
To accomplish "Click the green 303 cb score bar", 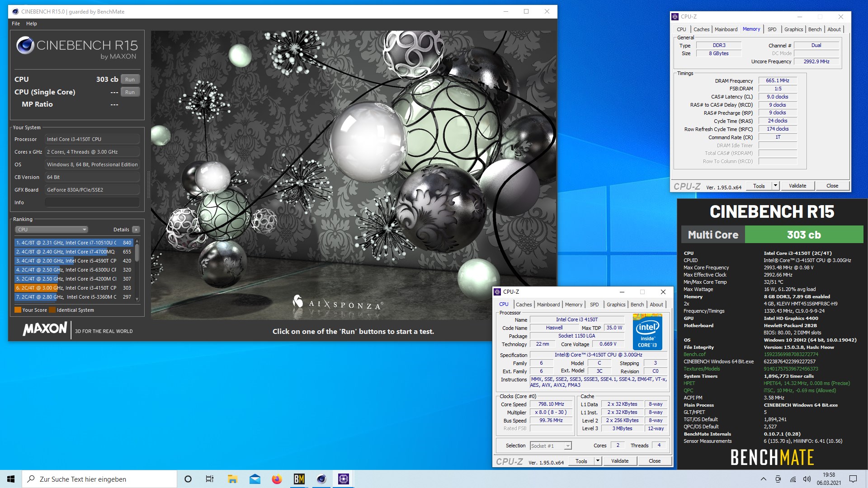I will tap(804, 235).
